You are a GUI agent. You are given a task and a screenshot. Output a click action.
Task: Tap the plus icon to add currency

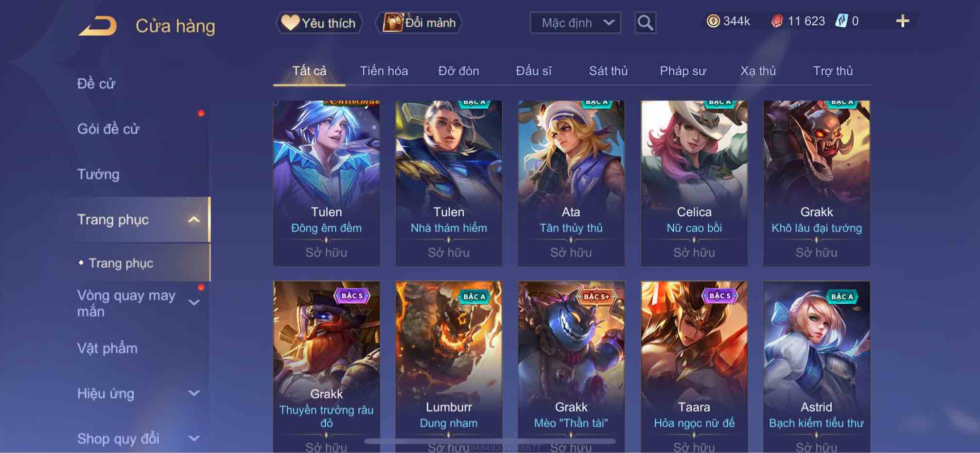[x=902, y=21]
